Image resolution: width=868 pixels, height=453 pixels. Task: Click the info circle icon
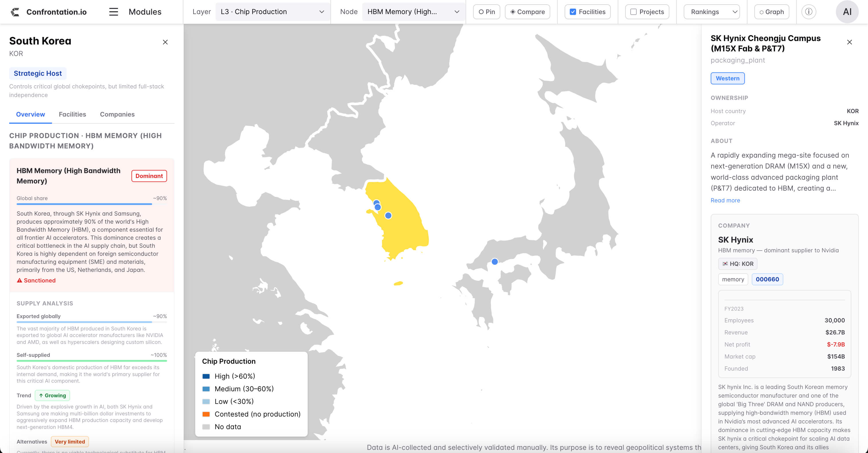808,12
